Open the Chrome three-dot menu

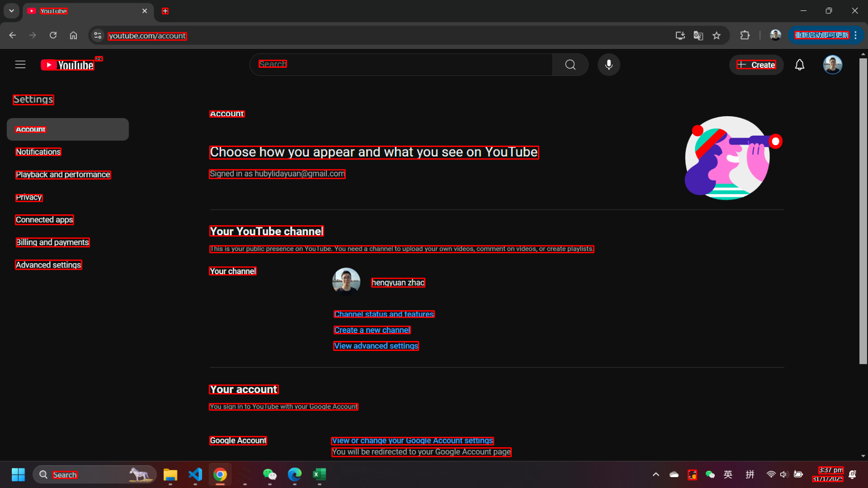pyautogui.click(x=856, y=35)
